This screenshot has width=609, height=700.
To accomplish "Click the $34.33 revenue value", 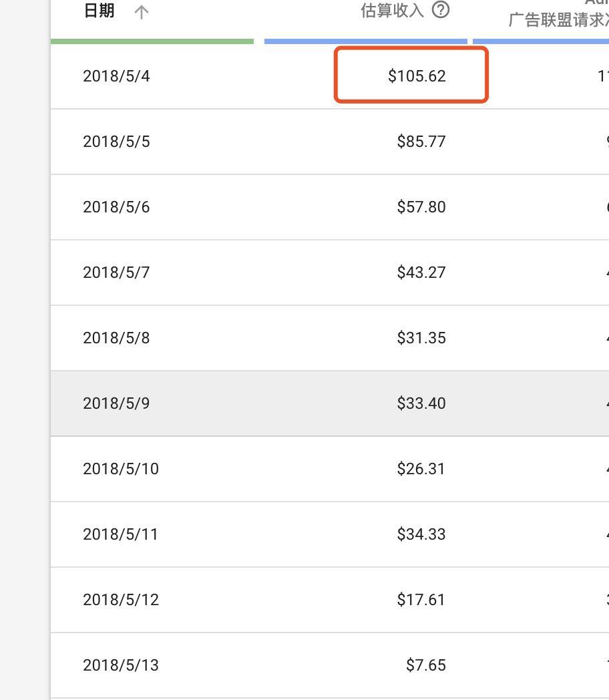I will (x=421, y=534).
